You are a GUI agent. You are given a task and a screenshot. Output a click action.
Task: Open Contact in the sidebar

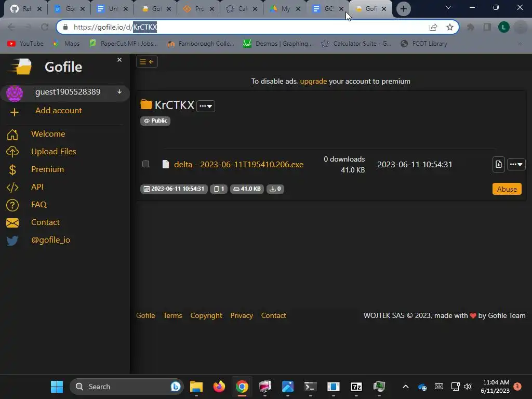(x=46, y=222)
